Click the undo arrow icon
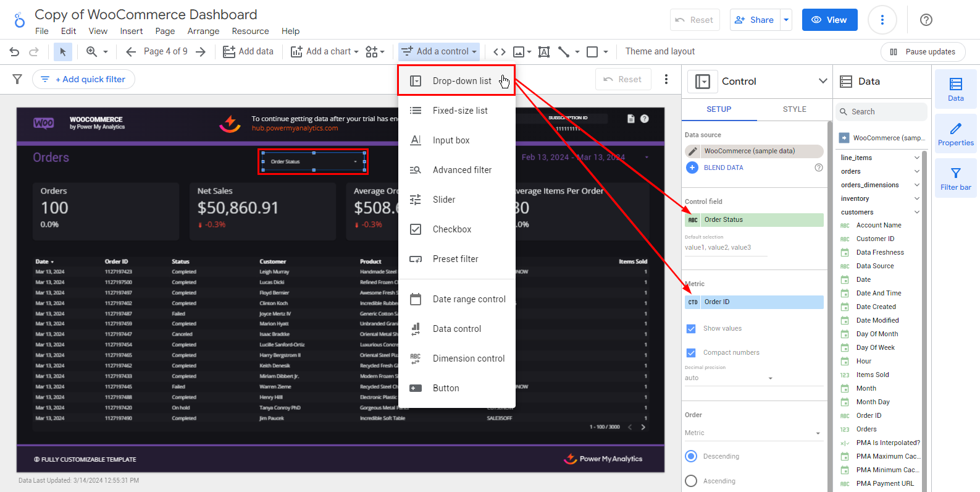 (x=14, y=52)
